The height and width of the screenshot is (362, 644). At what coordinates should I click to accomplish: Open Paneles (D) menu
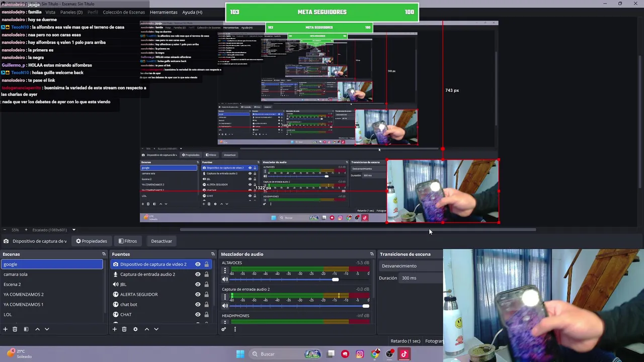[x=71, y=12]
